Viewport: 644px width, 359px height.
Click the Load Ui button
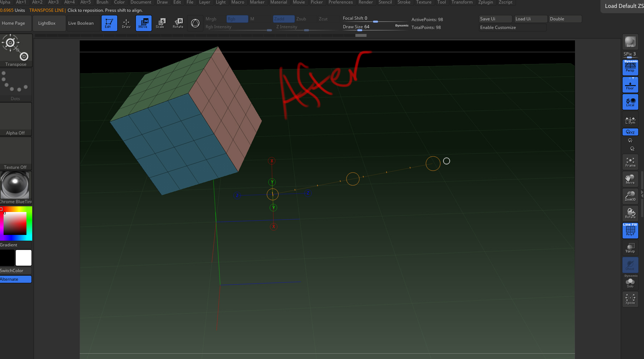531,19
